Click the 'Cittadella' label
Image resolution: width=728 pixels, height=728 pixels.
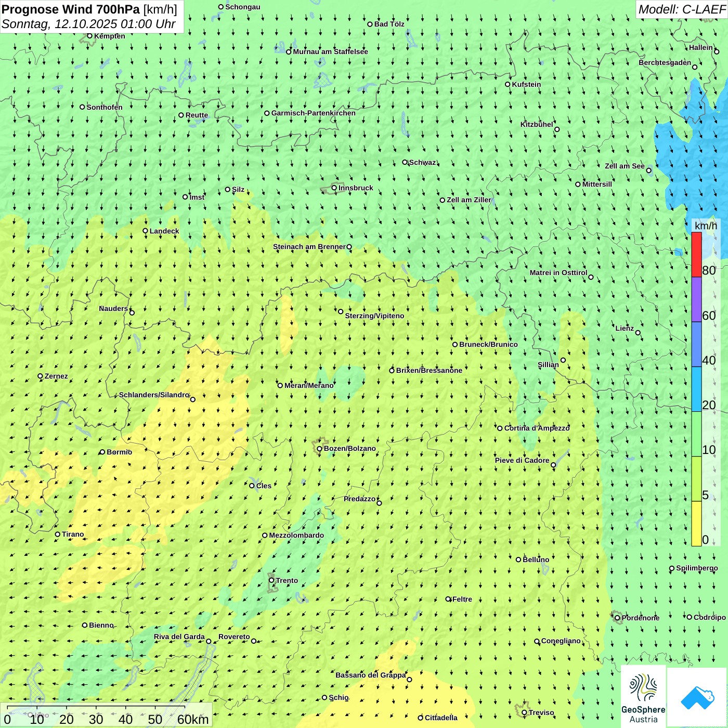click(441, 718)
